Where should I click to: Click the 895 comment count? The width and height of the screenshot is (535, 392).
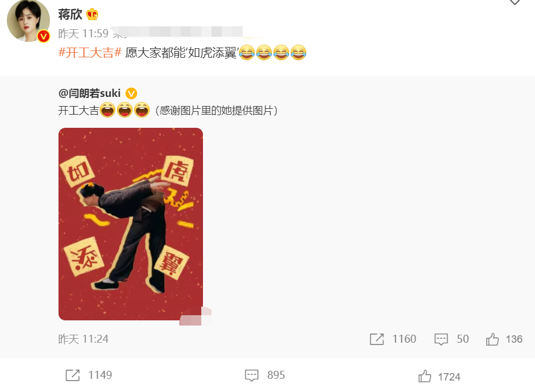pos(276,375)
